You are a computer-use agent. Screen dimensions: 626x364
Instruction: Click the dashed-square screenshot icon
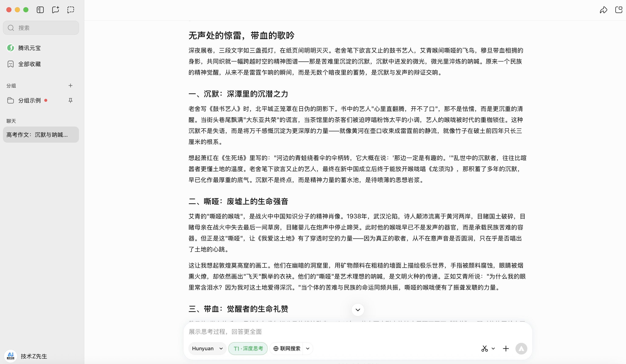click(x=71, y=10)
